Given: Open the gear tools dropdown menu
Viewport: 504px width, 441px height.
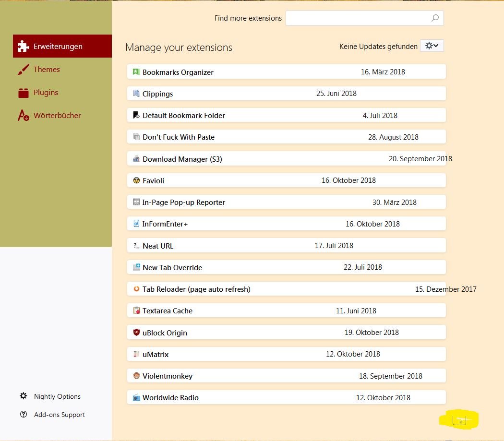Looking at the screenshot, I should [432, 46].
